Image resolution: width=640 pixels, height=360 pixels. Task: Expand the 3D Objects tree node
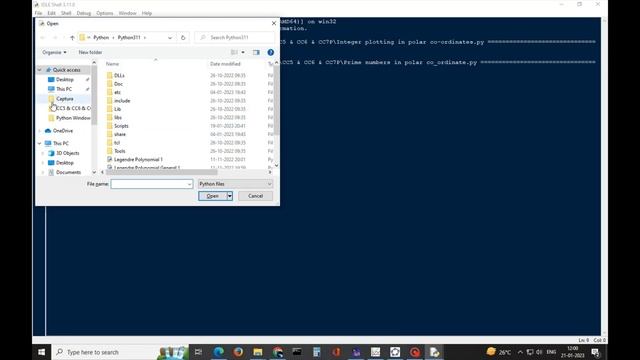point(43,153)
